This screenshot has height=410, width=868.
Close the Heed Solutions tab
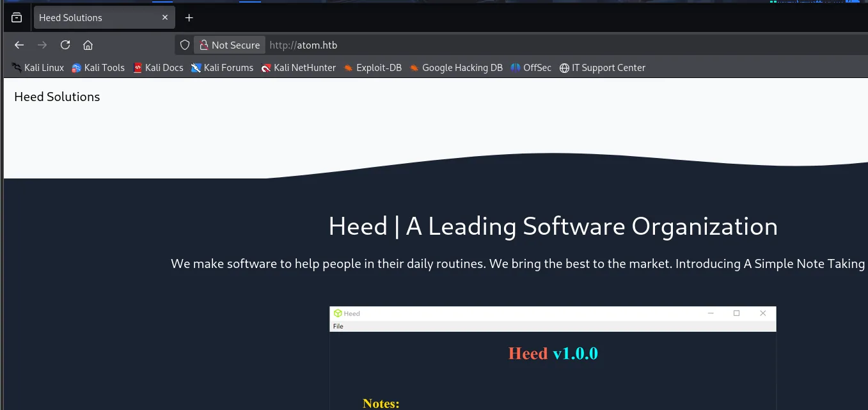tap(165, 18)
